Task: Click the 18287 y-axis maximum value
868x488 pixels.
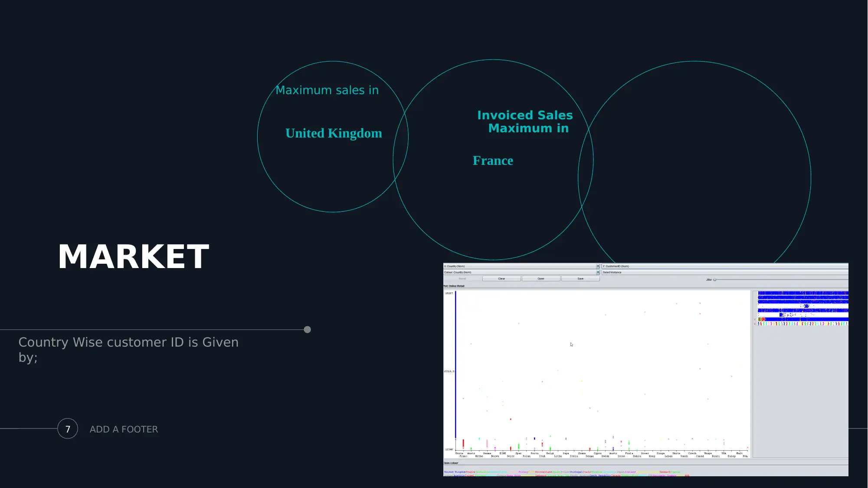Action: click(x=449, y=293)
